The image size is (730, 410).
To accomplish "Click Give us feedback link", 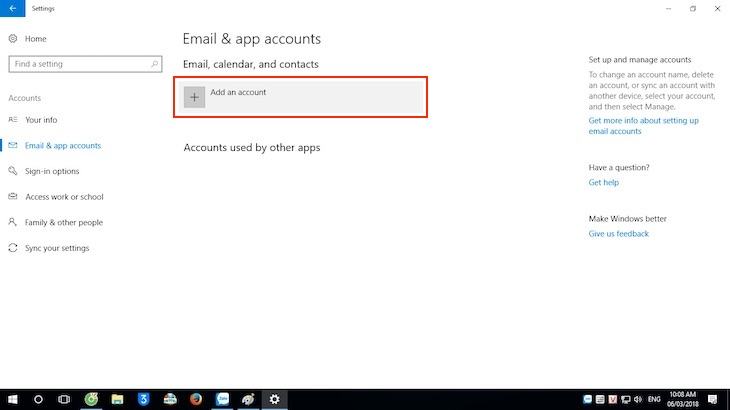I will pyautogui.click(x=618, y=234).
